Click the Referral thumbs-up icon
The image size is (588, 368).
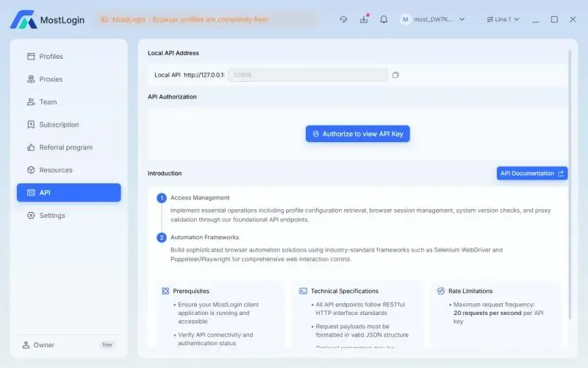click(x=31, y=147)
